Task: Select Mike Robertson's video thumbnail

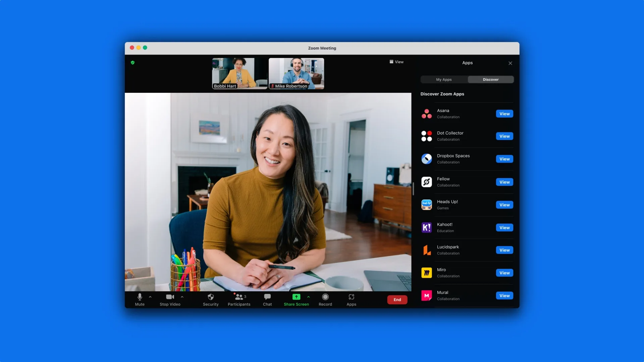Action: point(296,73)
